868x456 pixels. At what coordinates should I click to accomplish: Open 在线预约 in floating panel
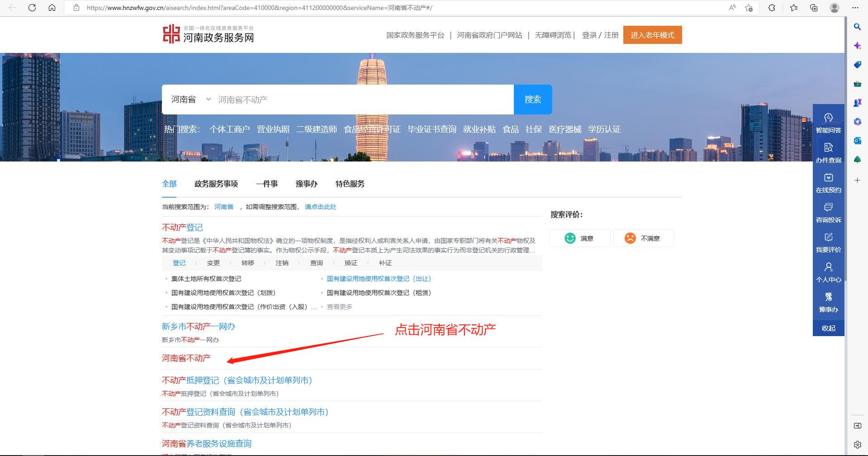[828, 183]
